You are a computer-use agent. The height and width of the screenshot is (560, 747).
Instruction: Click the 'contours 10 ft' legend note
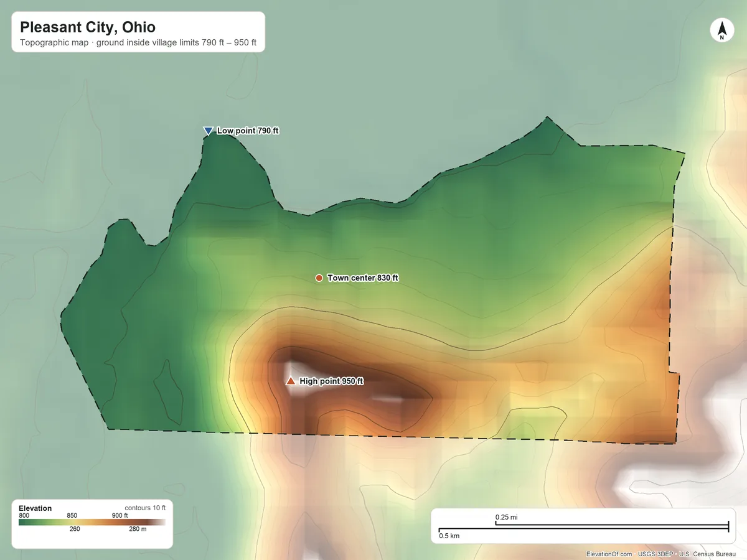(145, 508)
